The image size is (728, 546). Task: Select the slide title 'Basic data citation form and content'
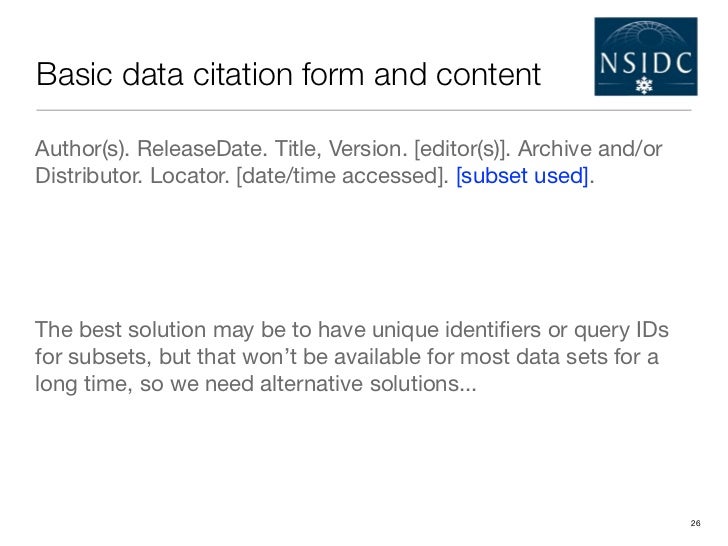click(288, 74)
